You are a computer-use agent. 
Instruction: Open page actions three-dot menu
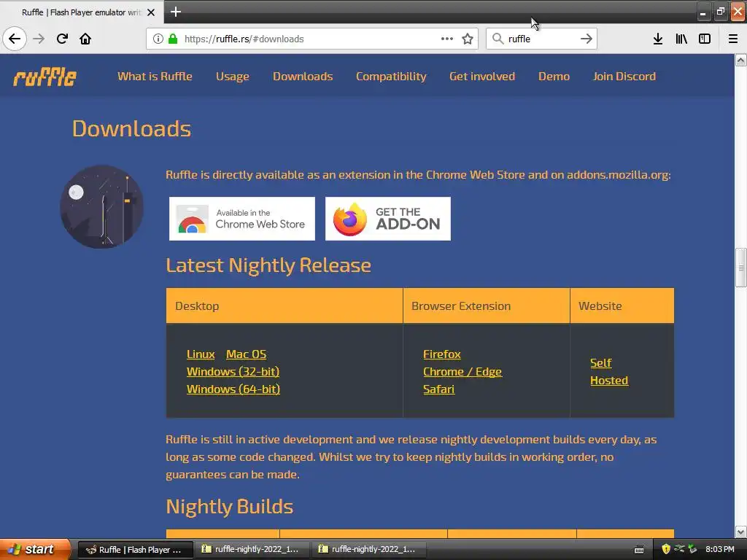(x=447, y=39)
